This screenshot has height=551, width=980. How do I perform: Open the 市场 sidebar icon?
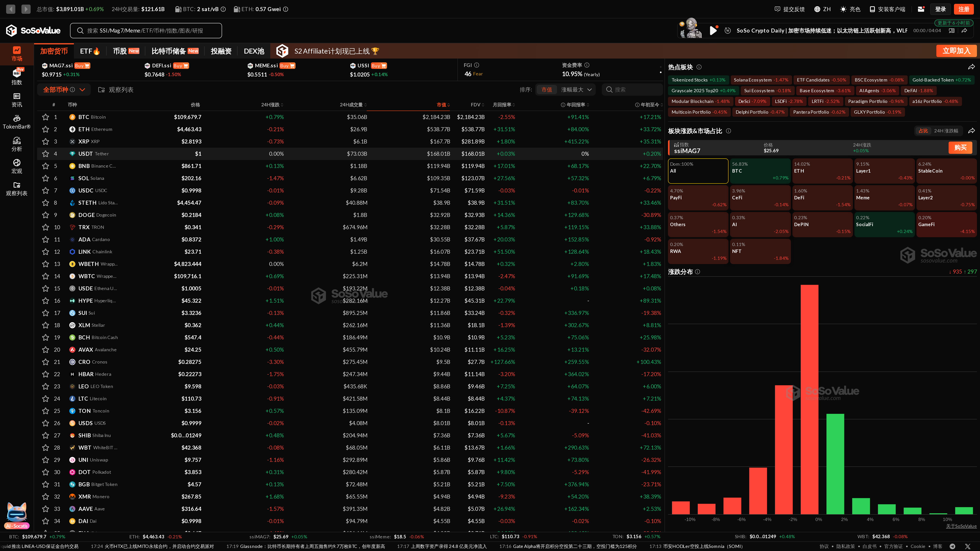click(17, 54)
